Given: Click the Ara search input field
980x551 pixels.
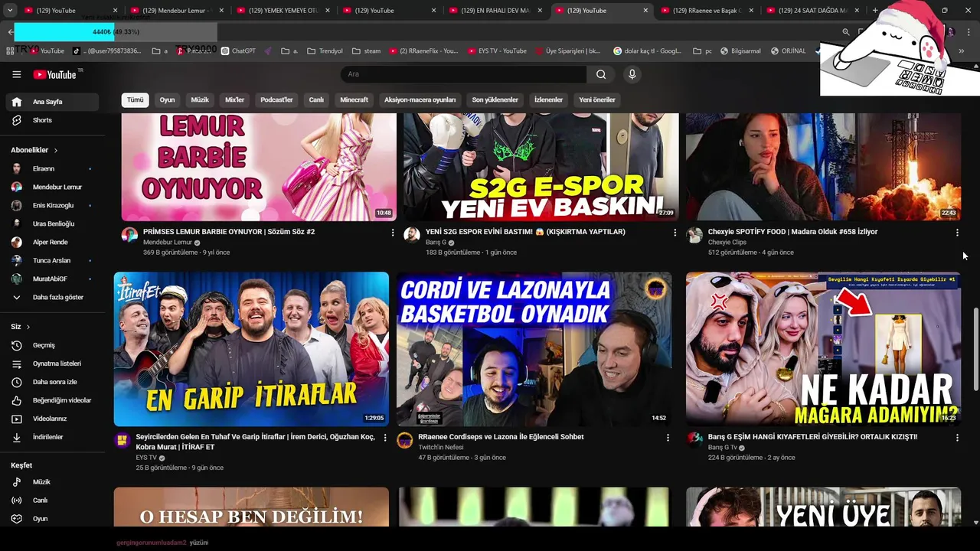Looking at the screenshot, I should (463, 74).
